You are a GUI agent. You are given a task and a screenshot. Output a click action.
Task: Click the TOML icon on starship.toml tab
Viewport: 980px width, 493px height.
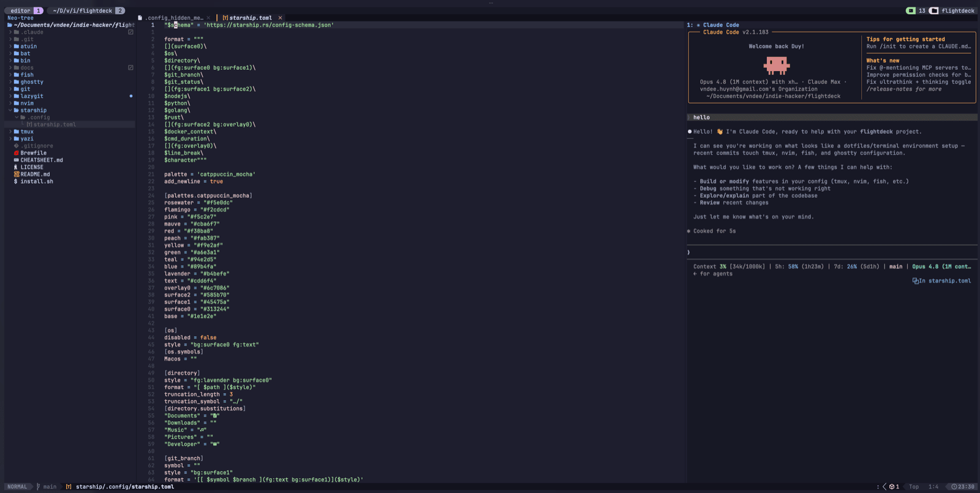click(225, 18)
